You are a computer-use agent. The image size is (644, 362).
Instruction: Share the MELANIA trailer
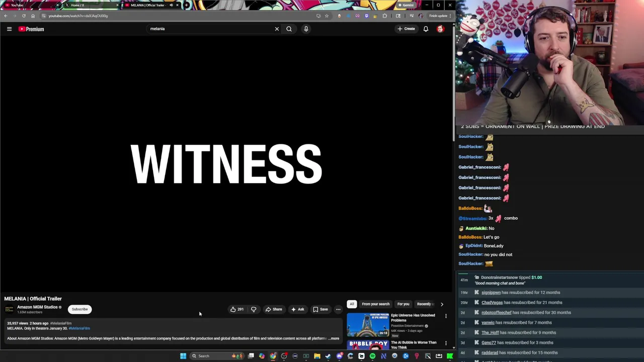click(x=274, y=309)
